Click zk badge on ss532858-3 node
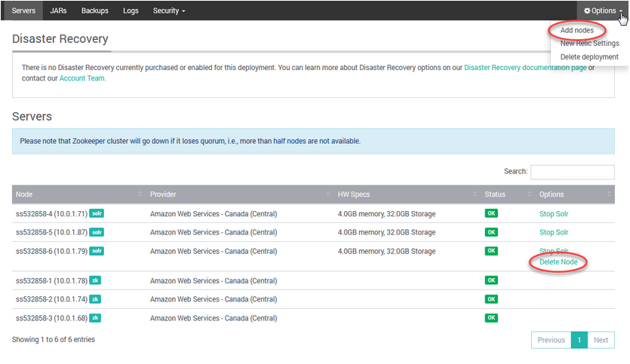The image size is (630, 364). 95,318
